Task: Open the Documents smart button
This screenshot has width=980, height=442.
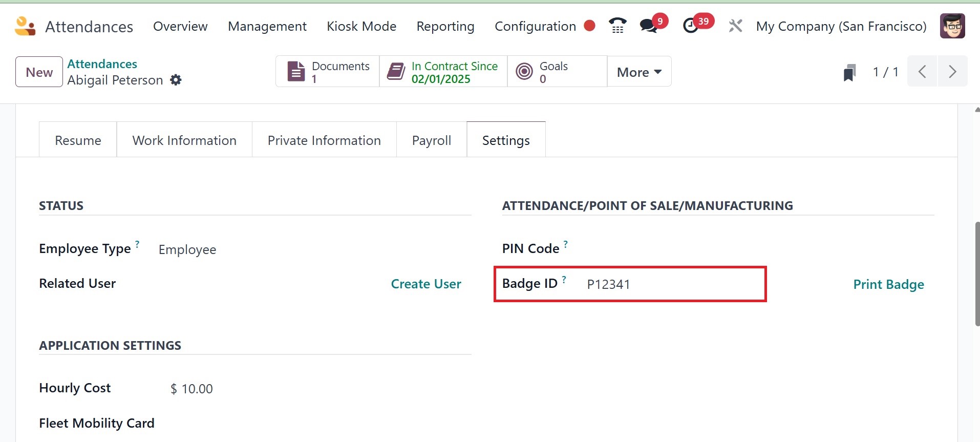Action: pyautogui.click(x=328, y=72)
